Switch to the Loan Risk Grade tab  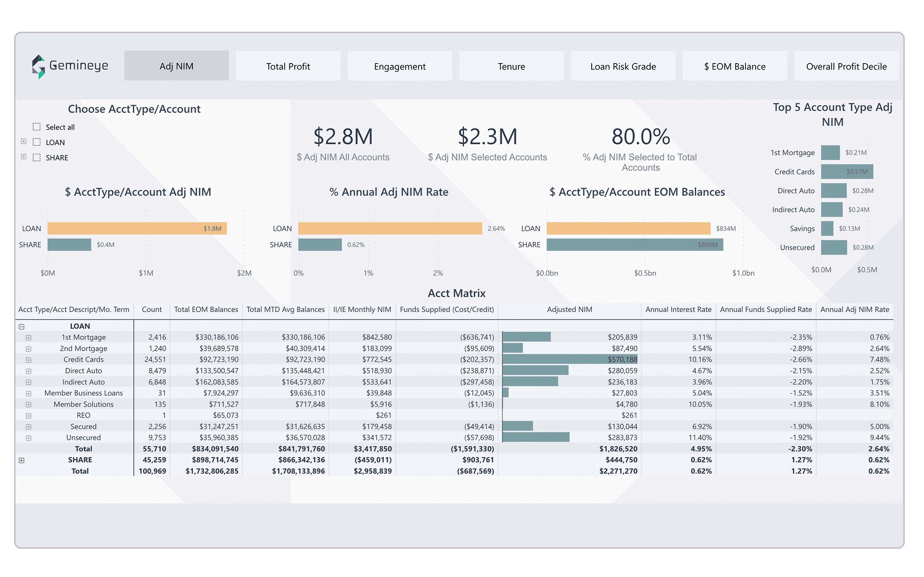coord(623,66)
